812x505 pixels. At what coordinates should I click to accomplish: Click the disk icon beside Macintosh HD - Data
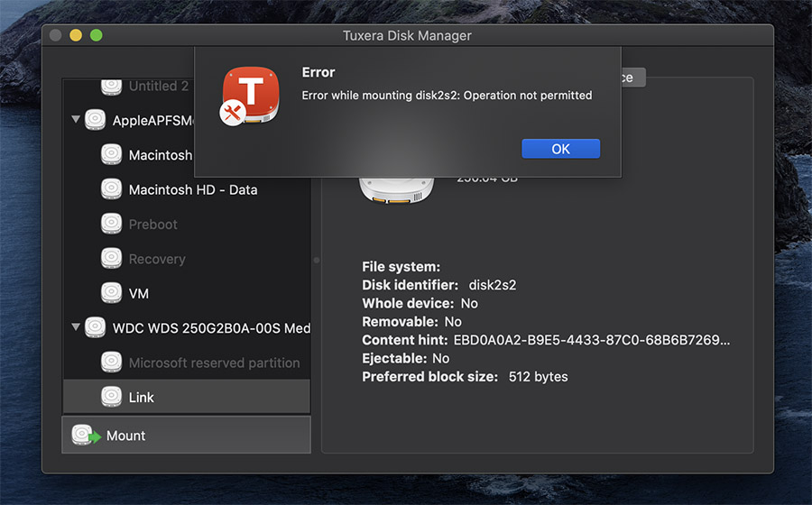coord(111,189)
